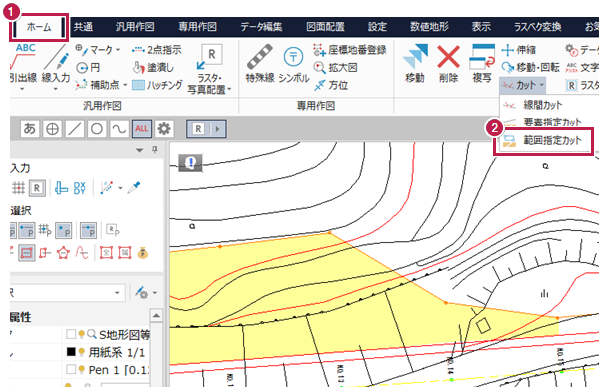The width and height of the screenshot is (599, 387).
Task: Click the attributes list scroll-up arrow
Action: click(156, 316)
